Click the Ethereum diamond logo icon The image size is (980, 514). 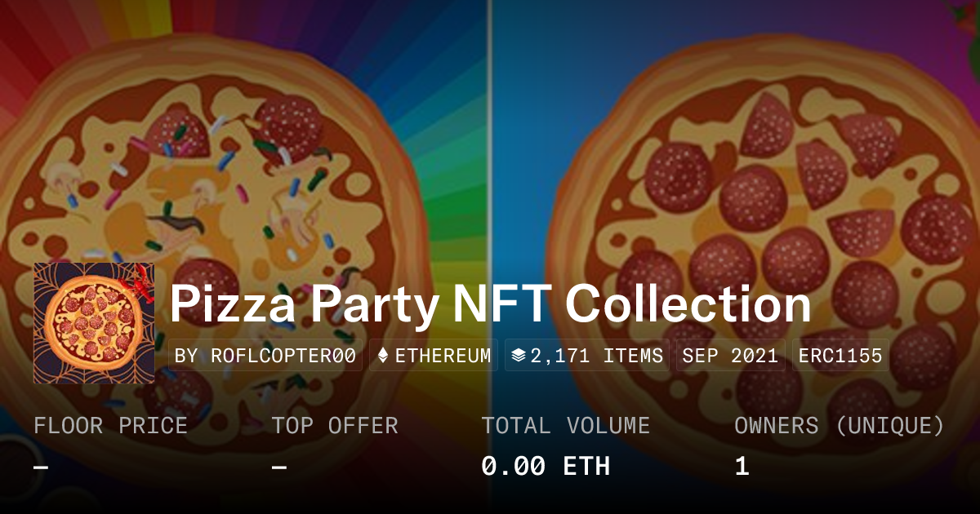pos(383,356)
